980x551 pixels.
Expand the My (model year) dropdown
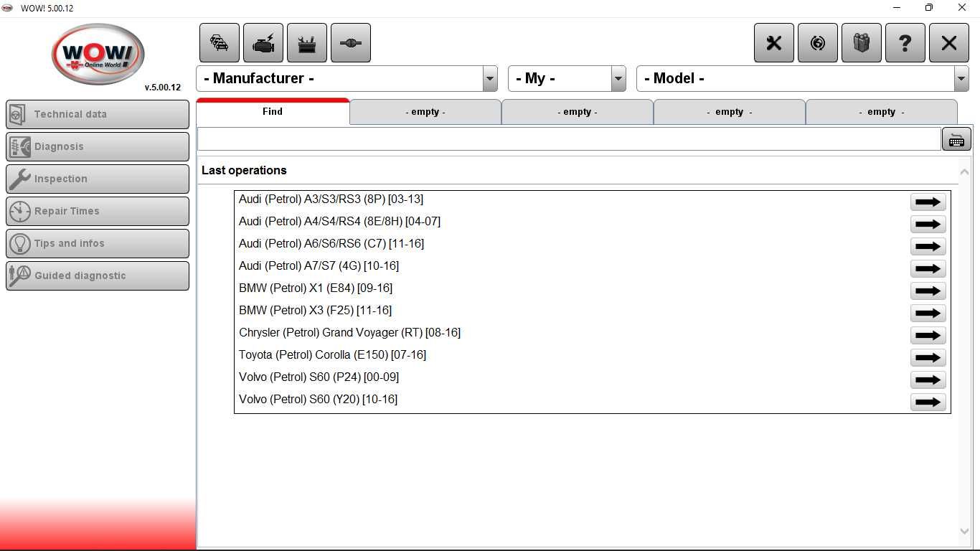[x=618, y=79]
